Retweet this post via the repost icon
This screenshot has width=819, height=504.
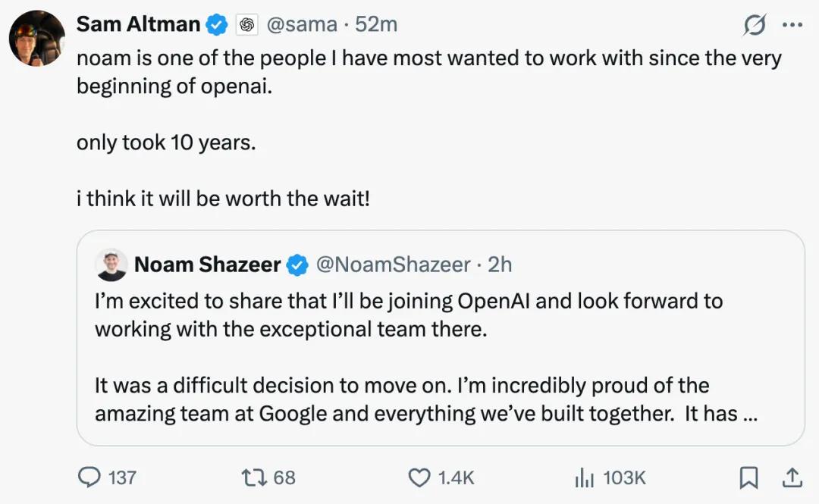click(254, 477)
